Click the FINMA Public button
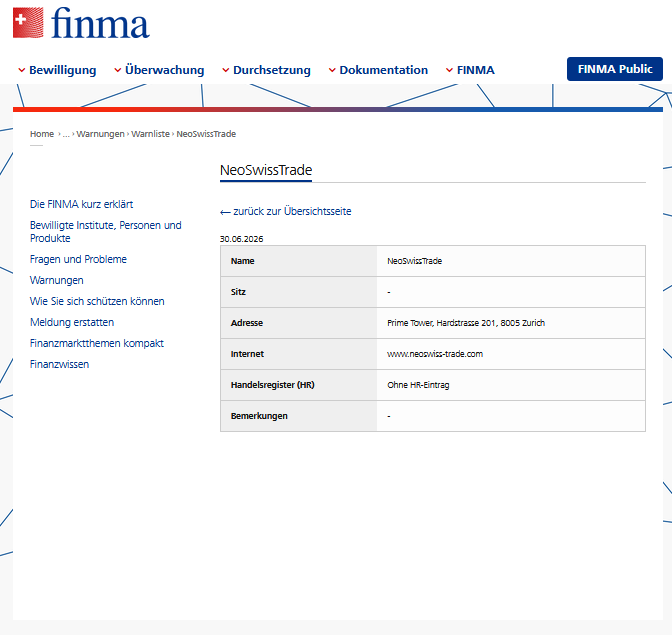672x635 pixels. click(x=615, y=69)
